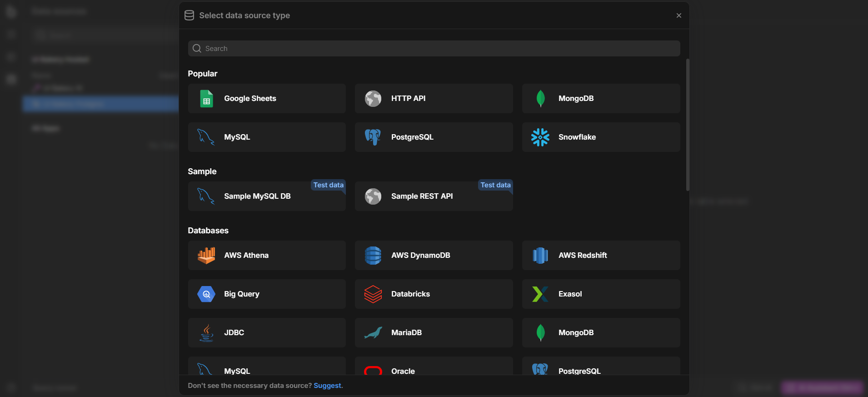Select the AWS DynamoDB database
868x397 pixels.
434,255
